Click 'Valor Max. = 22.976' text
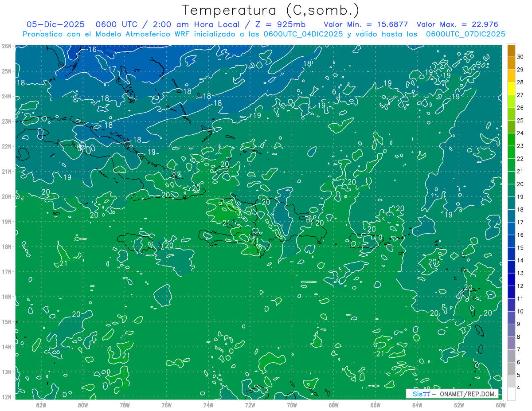 tap(458, 24)
